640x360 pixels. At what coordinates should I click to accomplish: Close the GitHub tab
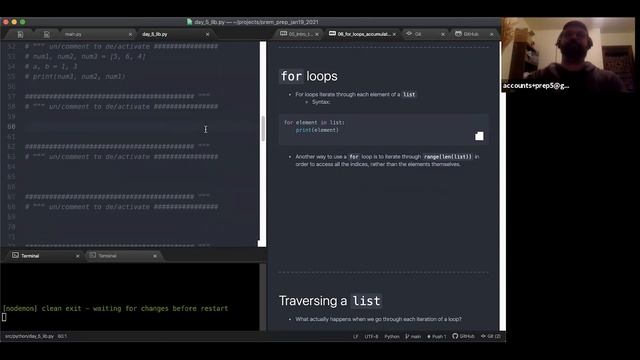[x=491, y=34]
